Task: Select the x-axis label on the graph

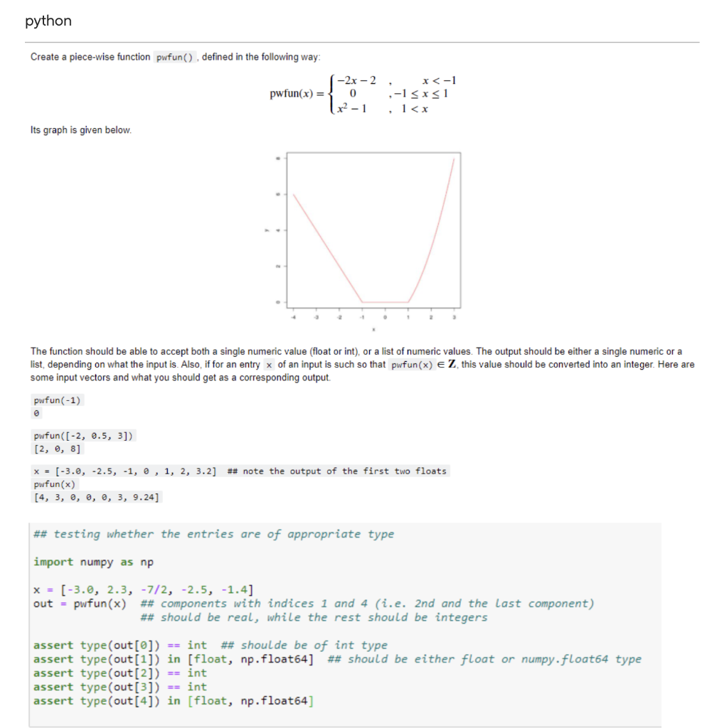Action: pyautogui.click(x=374, y=328)
